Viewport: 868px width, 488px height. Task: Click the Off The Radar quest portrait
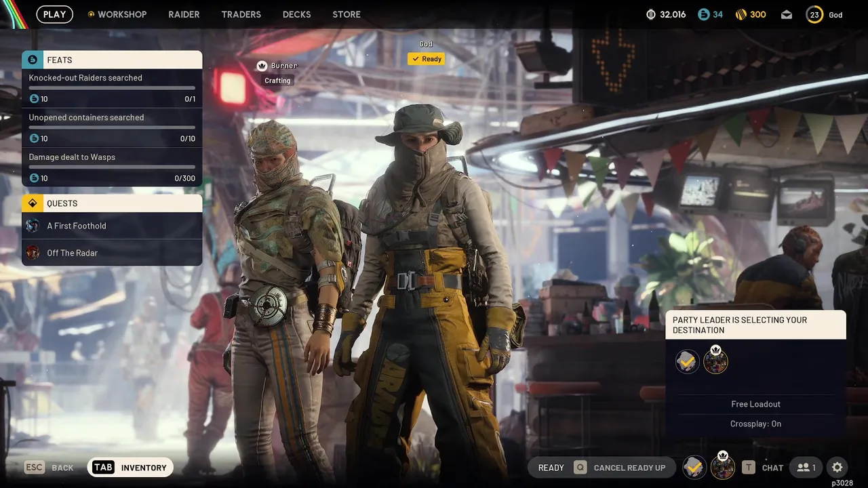(x=33, y=253)
